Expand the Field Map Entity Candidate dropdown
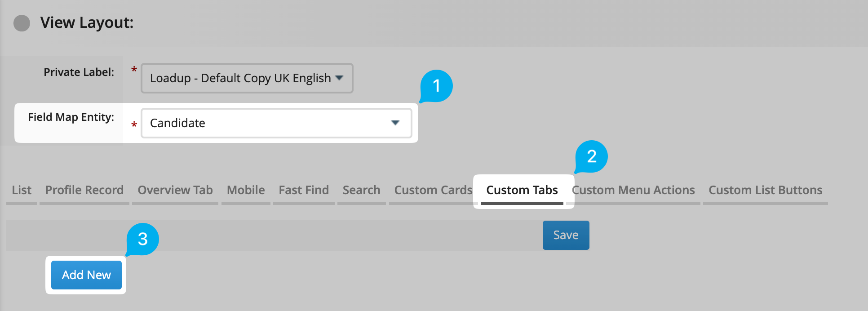Image resolution: width=868 pixels, height=311 pixels. click(x=276, y=123)
